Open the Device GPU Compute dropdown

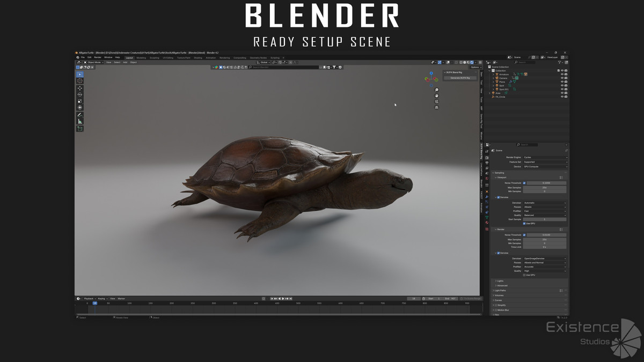[545, 167]
